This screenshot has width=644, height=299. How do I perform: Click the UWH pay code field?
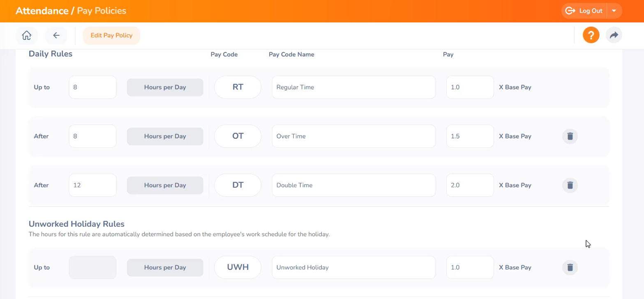238,267
